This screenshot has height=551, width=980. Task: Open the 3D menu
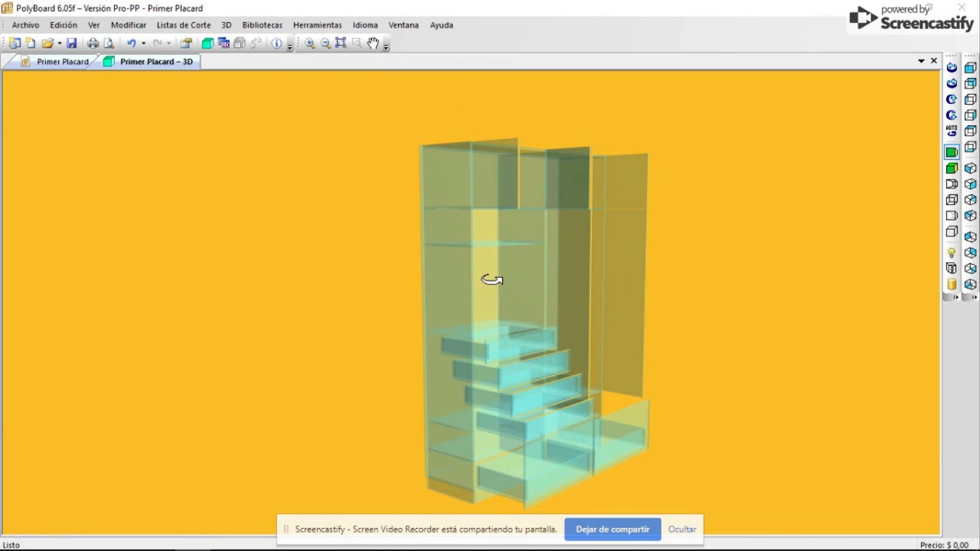227,25
